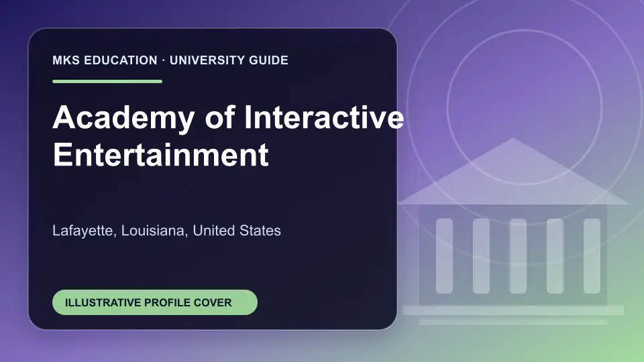Click the location 'Lafayette, Louisiana, United States'
The width and height of the screenshot is (644, 362).
click(x=166, y=231)
